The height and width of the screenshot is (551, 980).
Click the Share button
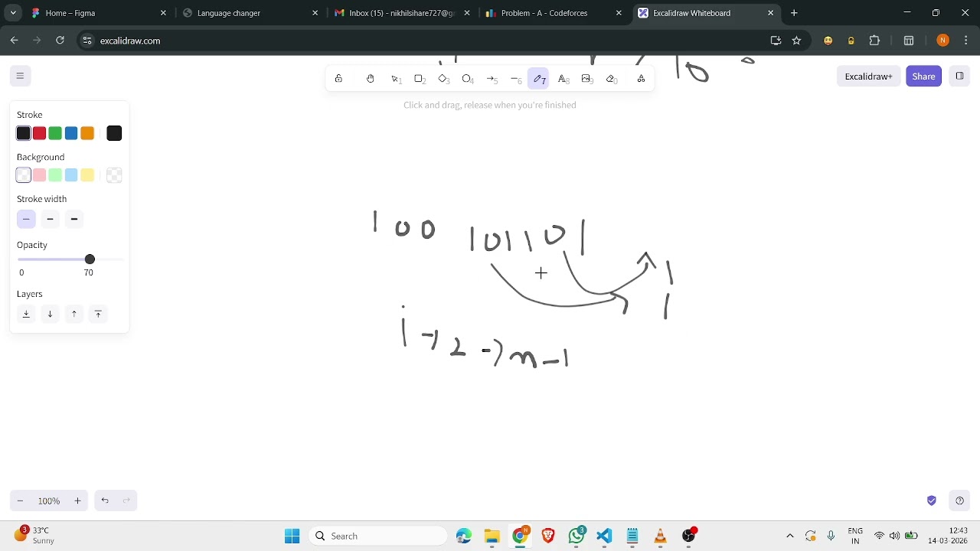tap(923, 76)
